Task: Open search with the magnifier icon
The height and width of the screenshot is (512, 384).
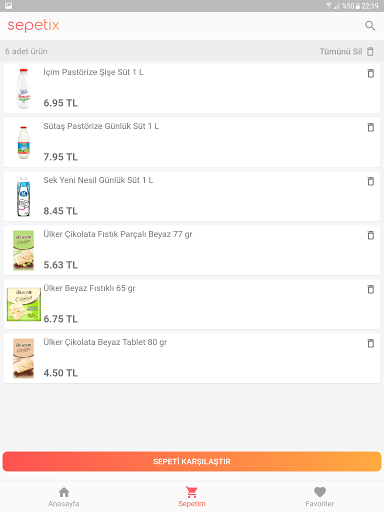Action: click(370, 26)
